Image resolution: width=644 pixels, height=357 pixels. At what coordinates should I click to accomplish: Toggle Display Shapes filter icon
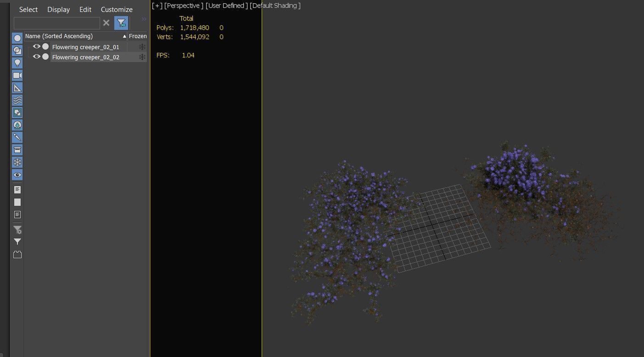(17, 51)
